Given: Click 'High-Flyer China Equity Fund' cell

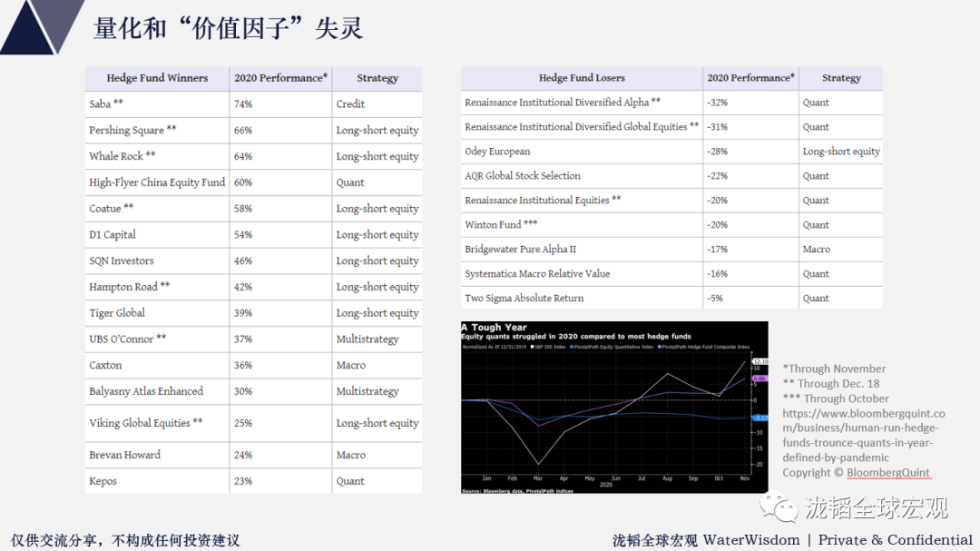Looking at the screenshot, I should click(x=157, y=182).
